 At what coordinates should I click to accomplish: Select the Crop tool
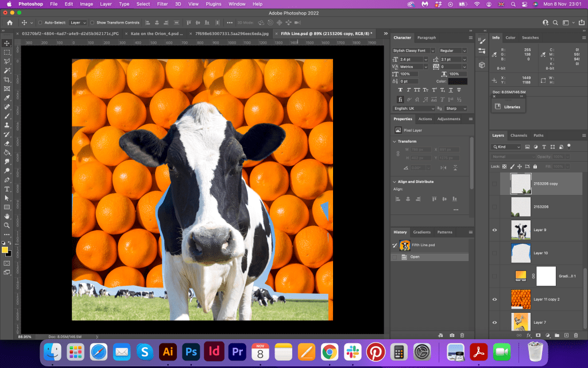tap(7, 79)
